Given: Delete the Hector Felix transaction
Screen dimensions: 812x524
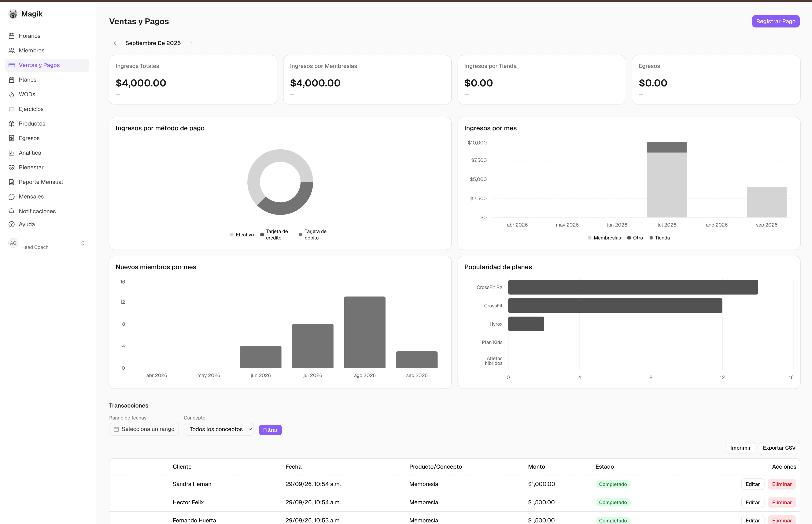Looking at the screenshot, I should click(x=782, y=502).
